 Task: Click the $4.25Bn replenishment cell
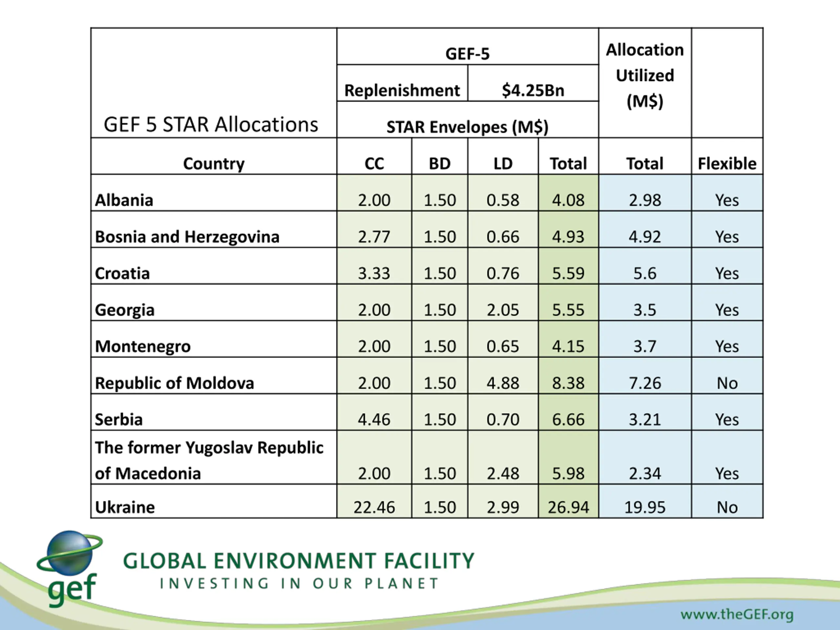[533, 83]
